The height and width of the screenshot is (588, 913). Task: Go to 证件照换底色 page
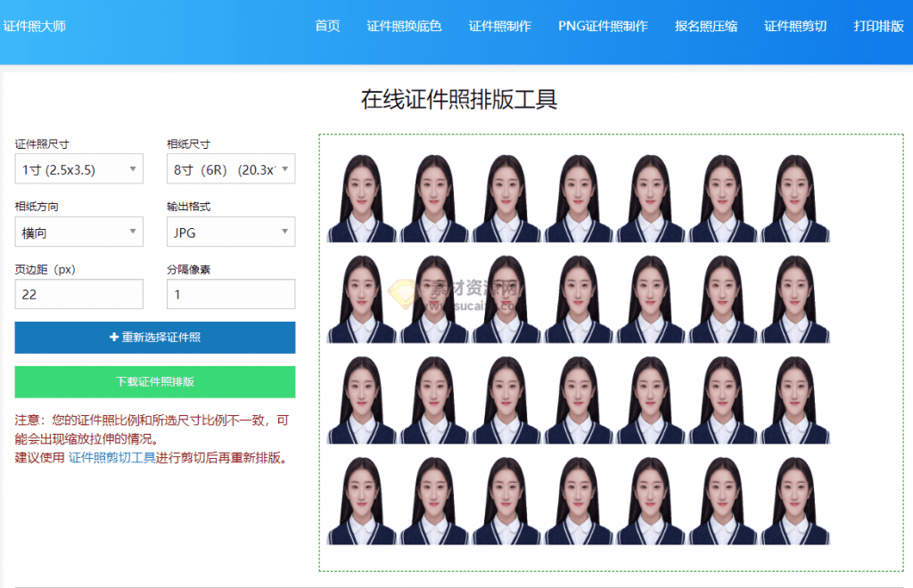[x=404, y=26]
